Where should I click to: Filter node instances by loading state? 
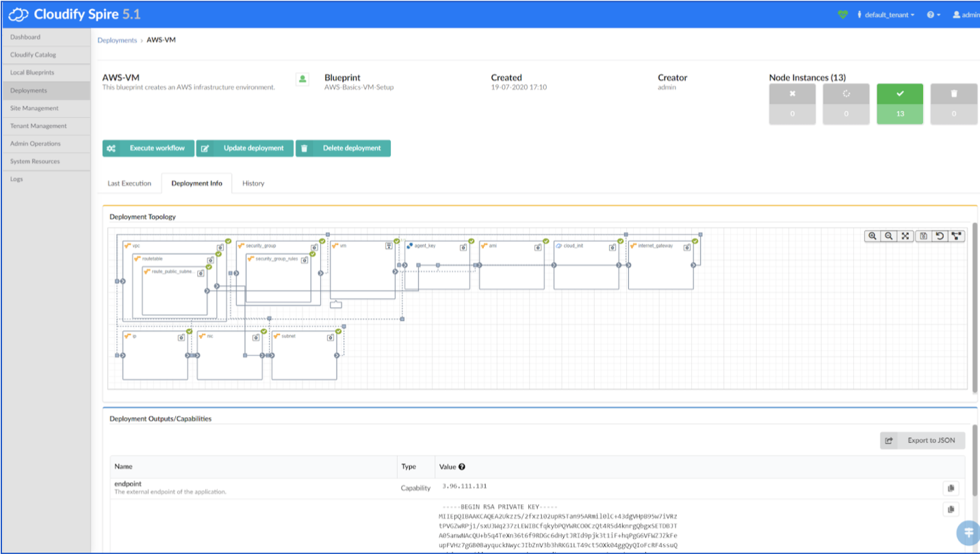(x=846, y=104)
